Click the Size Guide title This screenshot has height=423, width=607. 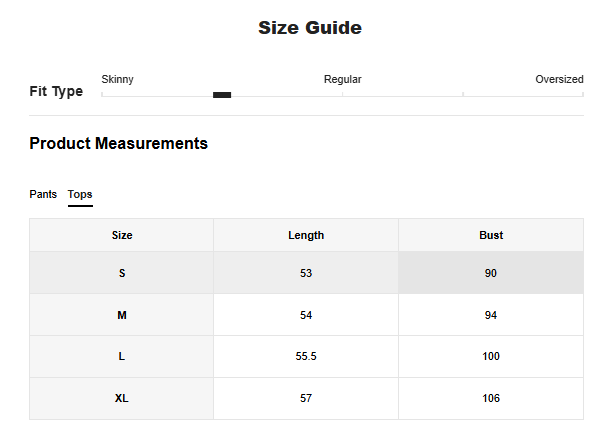coord(310,28)
